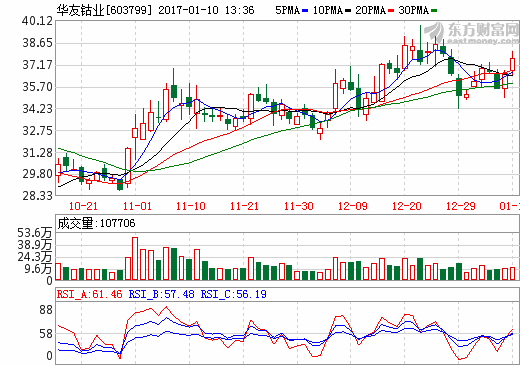Click the 30PMA legend label
This screenshot has width=520, height=365.
click(x=414, y=10)
